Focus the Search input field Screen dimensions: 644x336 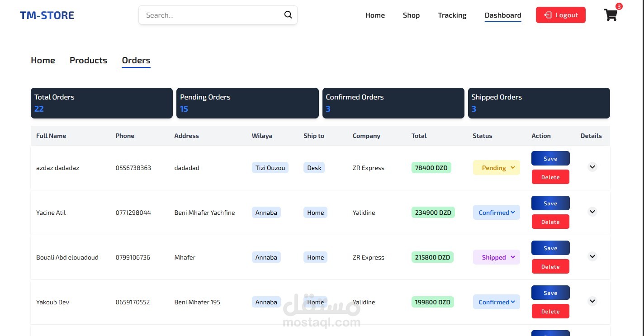[218, 15]
